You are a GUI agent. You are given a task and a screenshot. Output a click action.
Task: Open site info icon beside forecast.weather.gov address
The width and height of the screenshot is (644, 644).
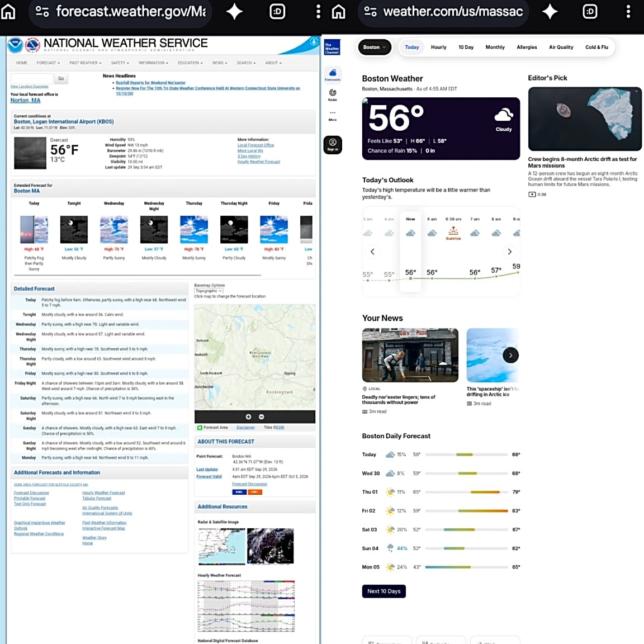[42, 12]
